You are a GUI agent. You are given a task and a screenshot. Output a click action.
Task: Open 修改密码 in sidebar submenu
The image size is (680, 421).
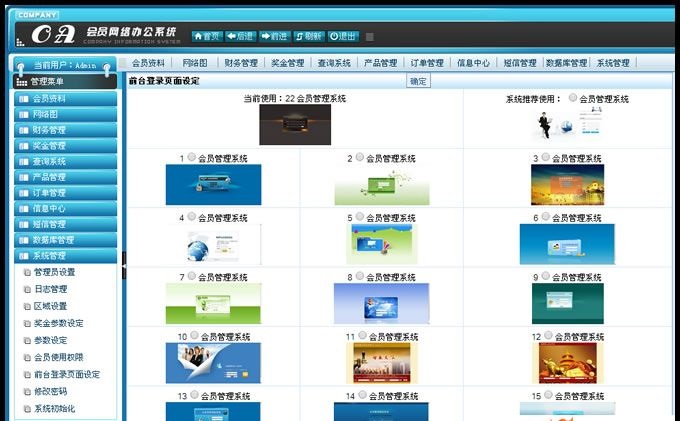tap(51, 391)
